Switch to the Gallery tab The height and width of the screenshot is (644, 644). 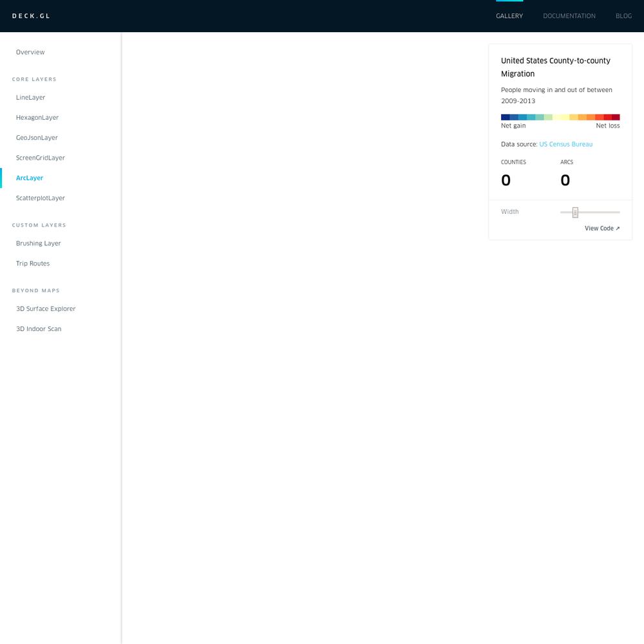[x=509, y=16]
